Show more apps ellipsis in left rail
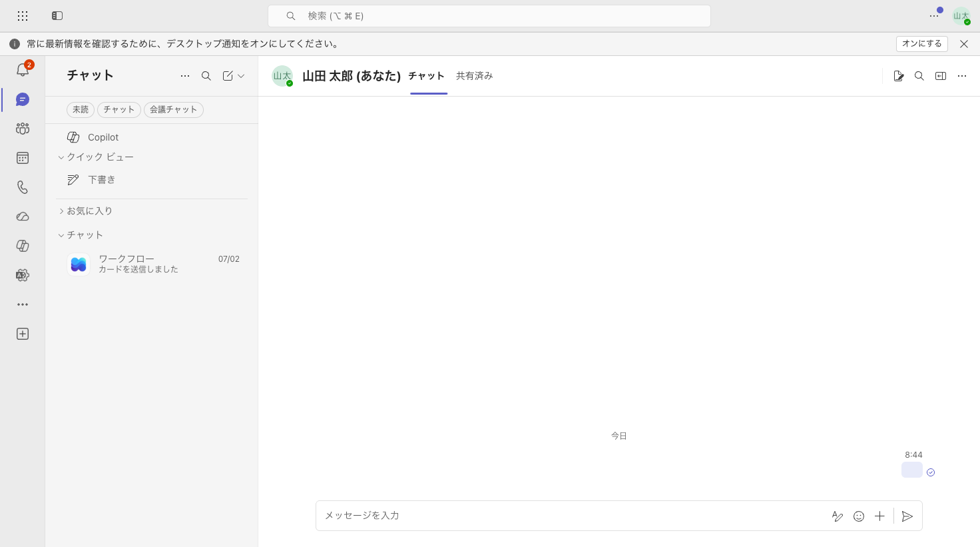 pos(23,304)
